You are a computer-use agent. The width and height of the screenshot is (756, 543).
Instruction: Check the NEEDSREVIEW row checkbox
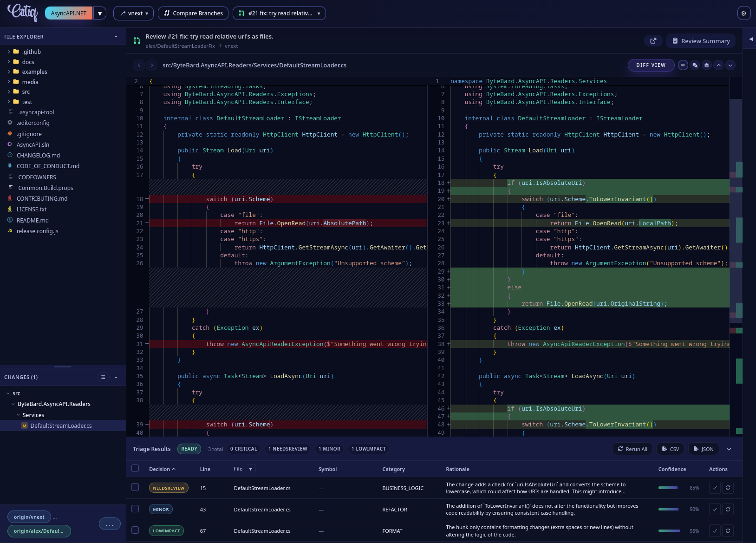[x=135, y=487]
